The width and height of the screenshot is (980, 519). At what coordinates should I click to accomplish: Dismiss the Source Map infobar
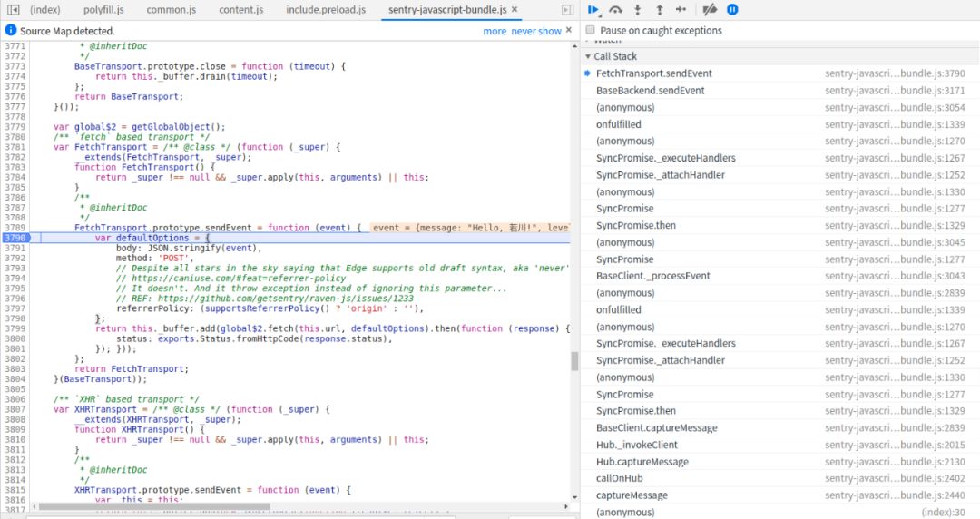tap(569, 30)
